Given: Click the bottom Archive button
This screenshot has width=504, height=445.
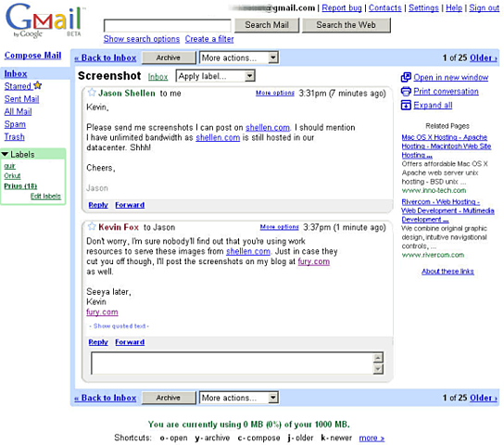Looking at the screenshot, I should [x=169, y=398].
